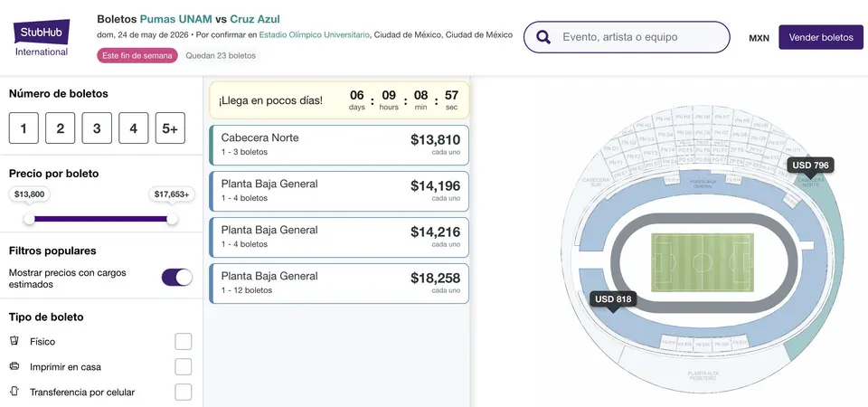Open the Cruz Azul team link
Screen dimensions: 868x407
click(255, 19)
